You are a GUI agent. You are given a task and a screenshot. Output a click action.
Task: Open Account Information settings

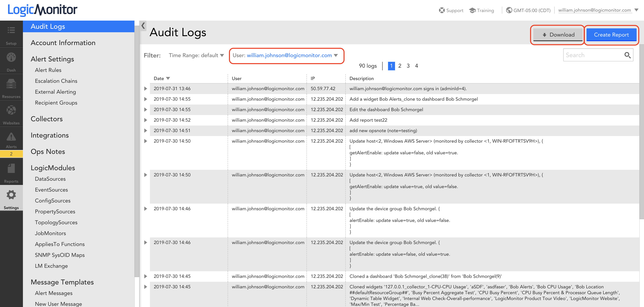63,43
